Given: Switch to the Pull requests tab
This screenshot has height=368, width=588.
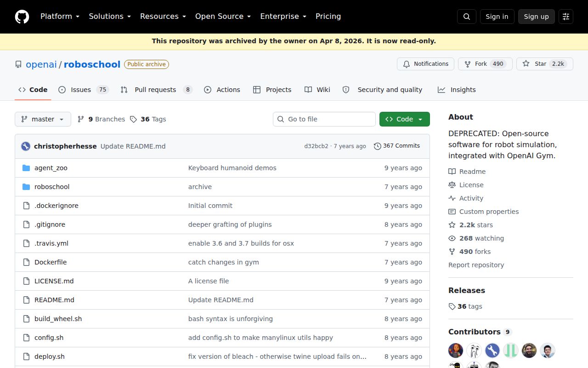Looking at the screenshot, I should point(156,90).
